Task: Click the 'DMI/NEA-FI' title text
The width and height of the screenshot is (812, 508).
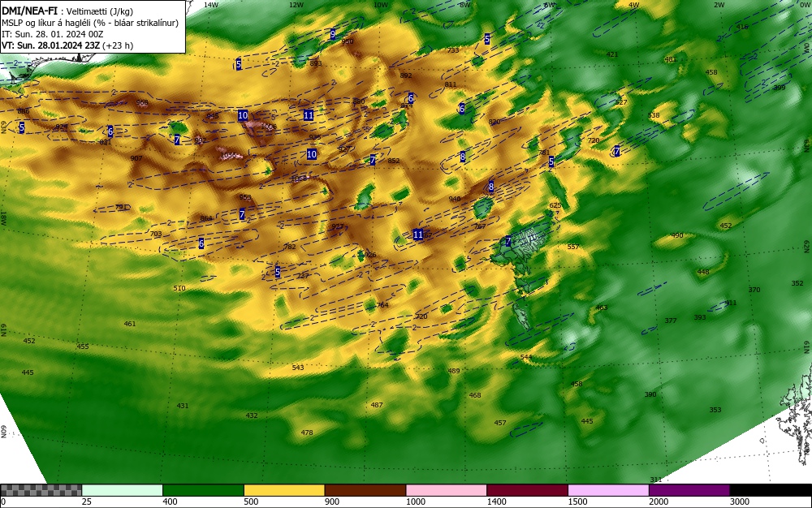Action: click(x=29, y=11)
